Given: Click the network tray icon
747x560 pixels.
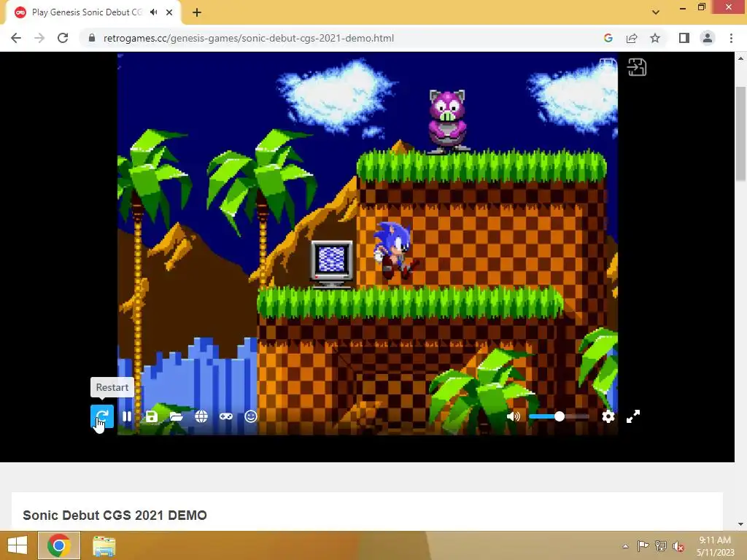Looking at the screenshot, I should (660, 545).
